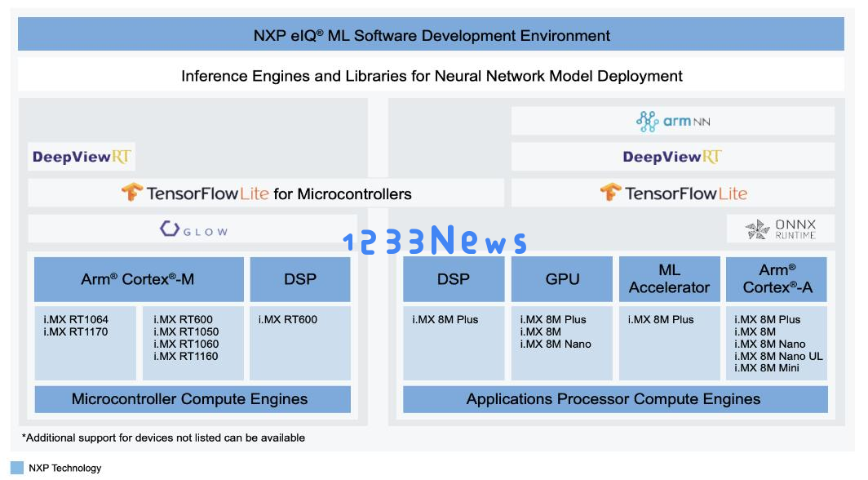Select the i.MX RT1050 text
This screenshot has width=868, height=480.
tap(186, 331)
